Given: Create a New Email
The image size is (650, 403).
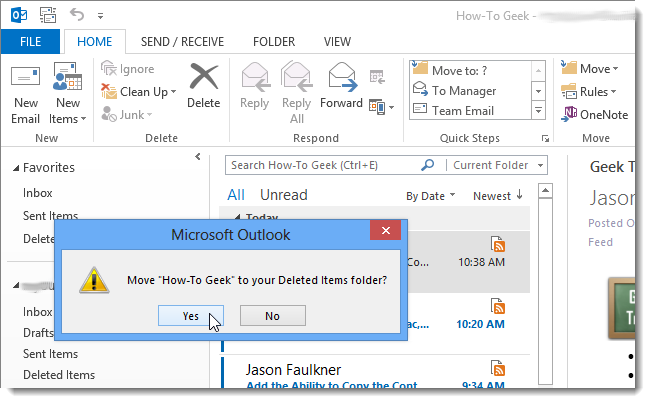Looking at the screenshot, I should click(x=25, y=94).
